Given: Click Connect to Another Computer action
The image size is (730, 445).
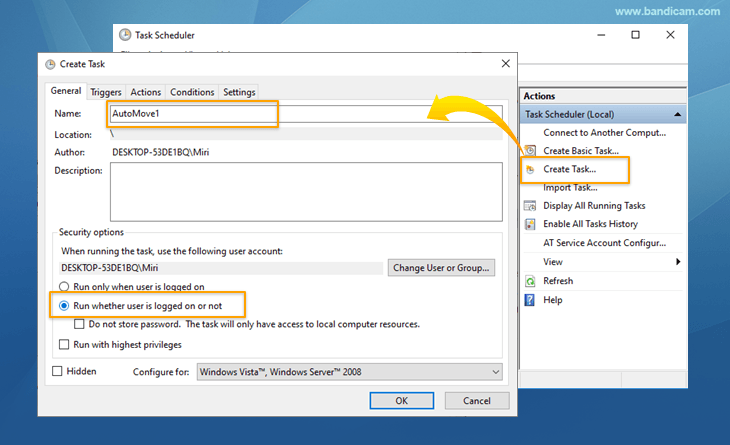Looking at the screenshot, I should pos(604,133).
